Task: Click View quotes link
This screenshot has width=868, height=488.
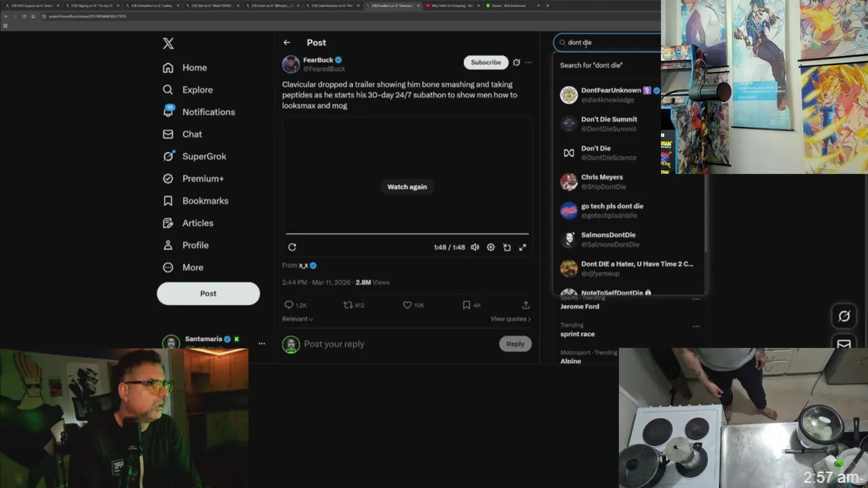Action: (x=511, y=319)
